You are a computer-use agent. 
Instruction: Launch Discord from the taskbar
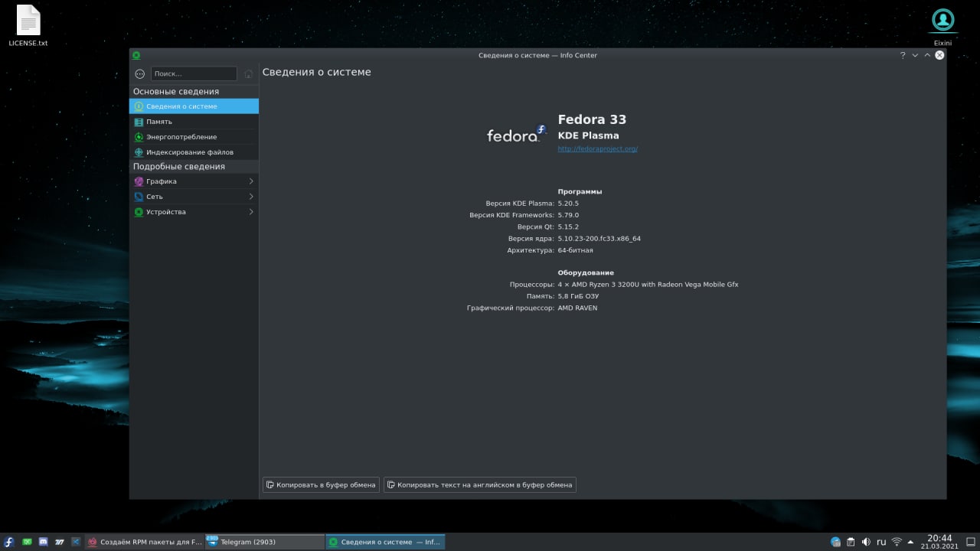pyautogui.click(x=43, y=542)
